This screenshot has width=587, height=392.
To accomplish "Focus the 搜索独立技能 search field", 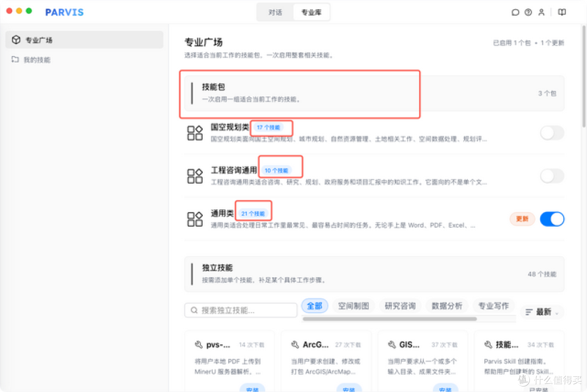I will click(241, 310).
